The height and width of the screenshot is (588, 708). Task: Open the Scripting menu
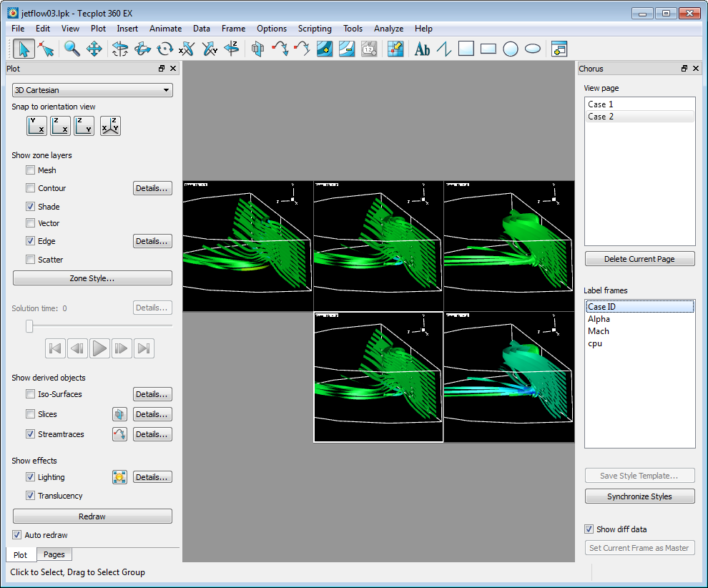coord(315,29)
